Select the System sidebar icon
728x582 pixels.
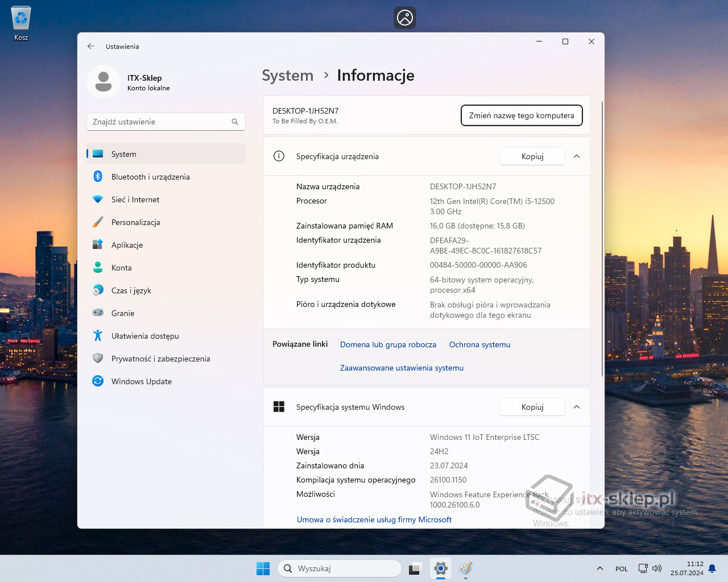[x=98, y=154]
